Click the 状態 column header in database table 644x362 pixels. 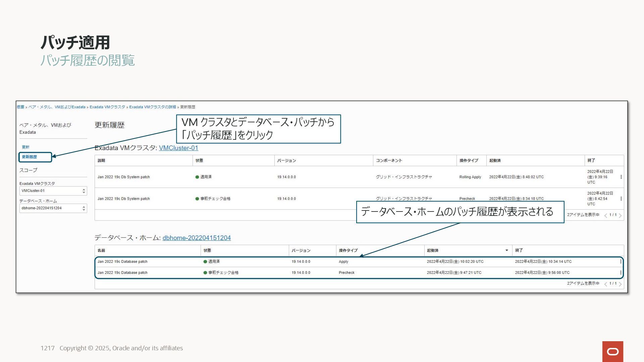207,250
